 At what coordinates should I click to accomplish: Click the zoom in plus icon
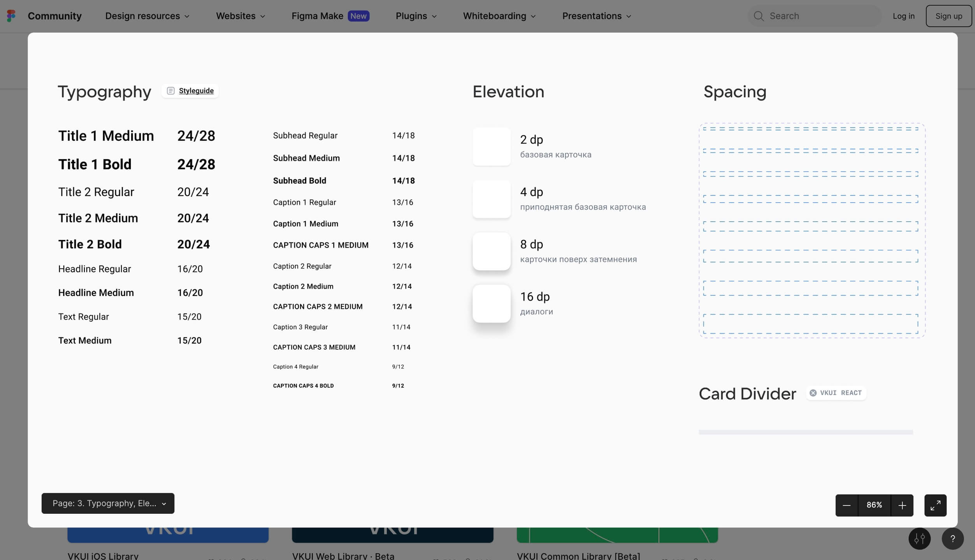point(902,505)
